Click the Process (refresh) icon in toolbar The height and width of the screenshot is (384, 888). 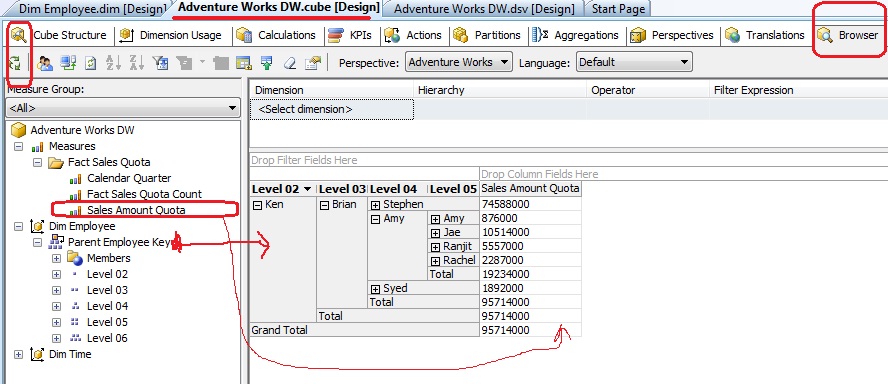pyautogui.click(x=15, y=62)
